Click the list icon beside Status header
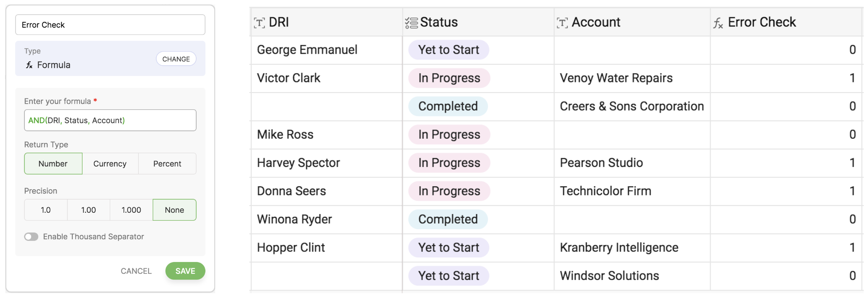This screenshot has width=868, height=296. coord(411,23)
